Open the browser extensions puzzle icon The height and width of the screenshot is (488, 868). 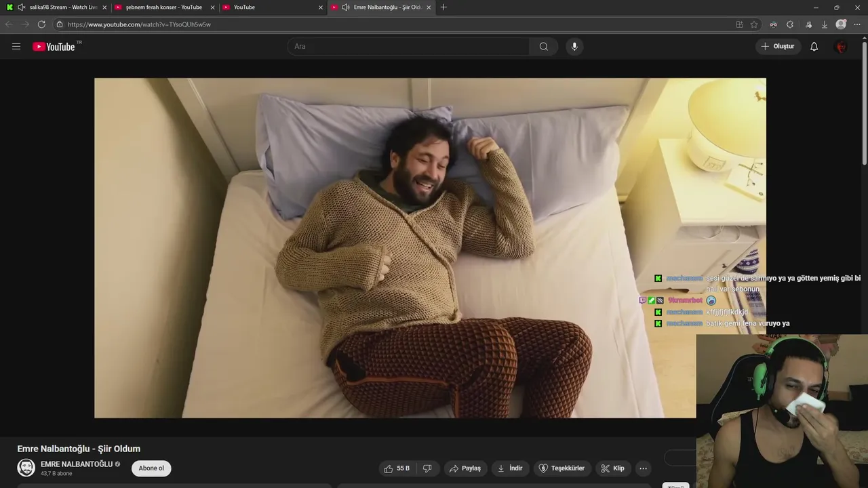[790, 24]
